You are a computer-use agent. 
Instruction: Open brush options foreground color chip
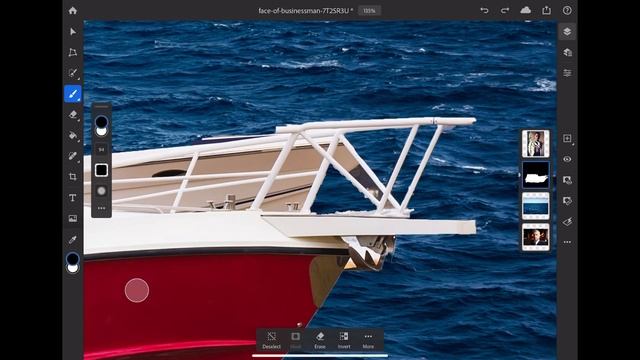101,122
